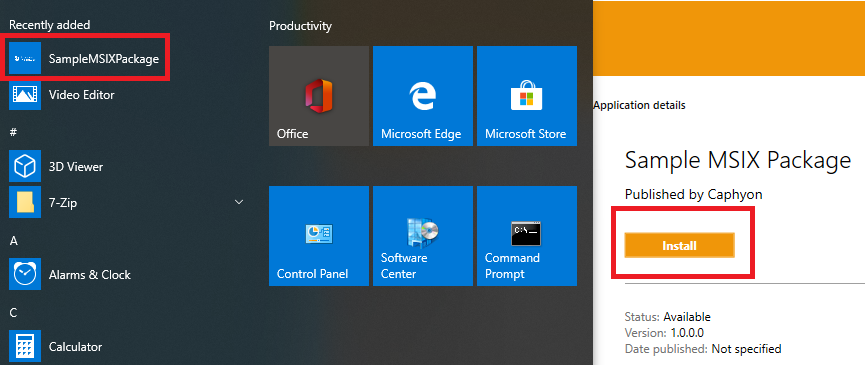Viewport: 865px width, 365px height.
Task: Click the 'Recently added' heading
Action: [50, 25]
